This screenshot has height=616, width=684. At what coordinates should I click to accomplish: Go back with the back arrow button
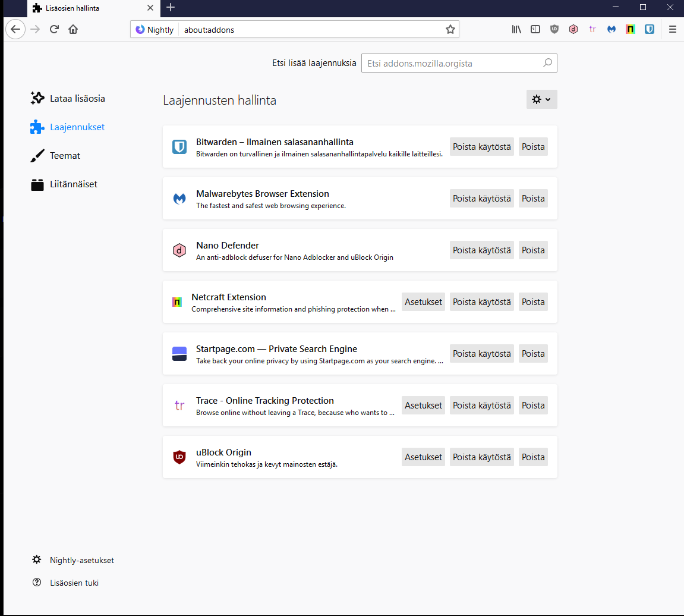[x=15, y=29]
